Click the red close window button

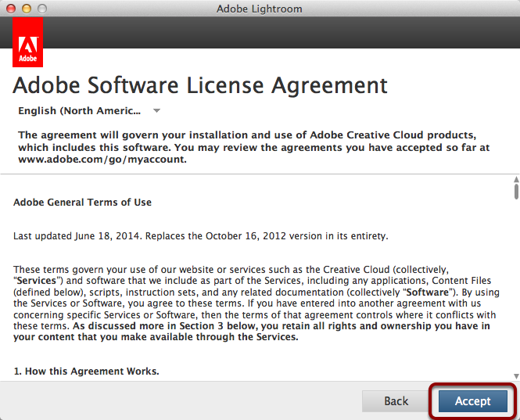click(11, 9)
